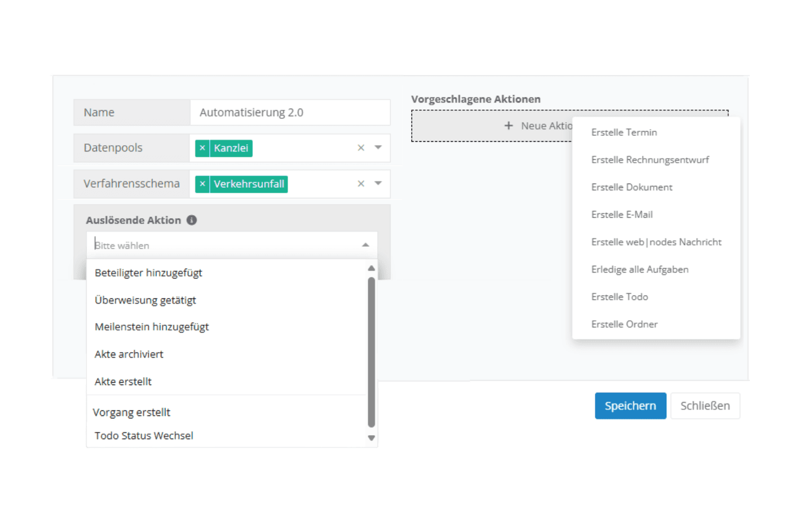Click the Verkehrsunfall tag label
The width and height of the screenshot is (799, 532).
point(249,184)
